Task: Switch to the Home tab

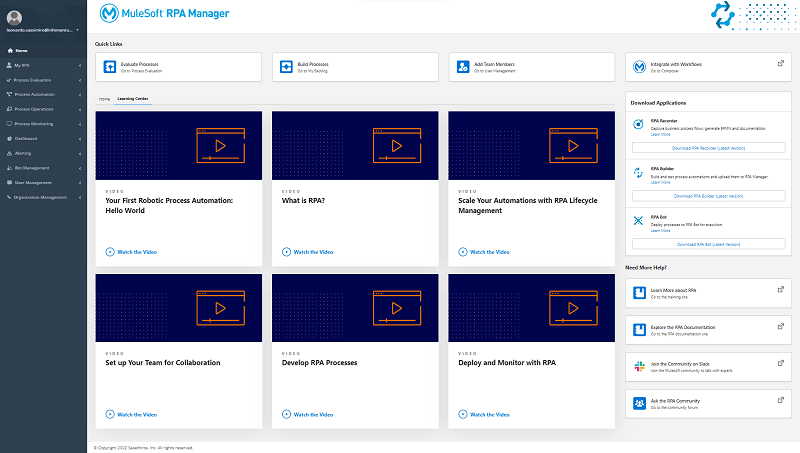Action: click(104, 100)
